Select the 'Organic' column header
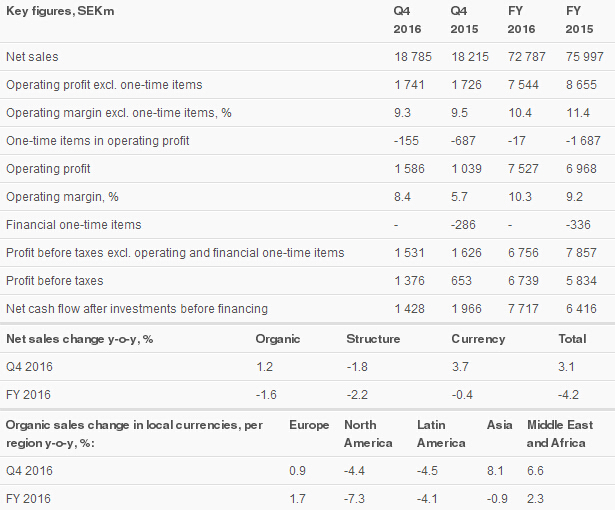615x510 pixels. (278, 339)
